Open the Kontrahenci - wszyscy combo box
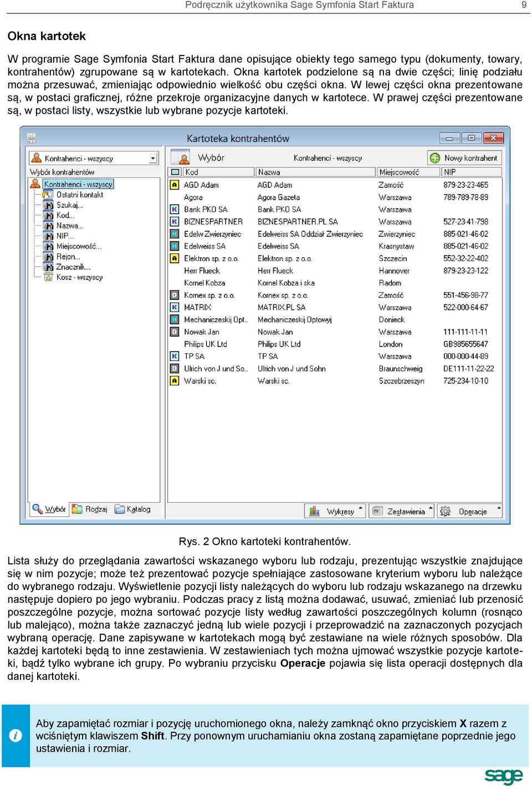Viewport: 532px width, 789px height. tap(95, 158)
